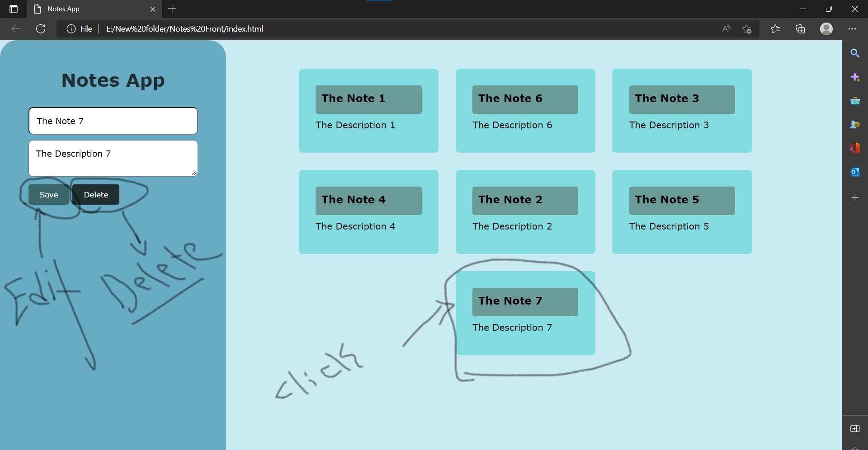Open the Note 1 card
This screenshot has height=450, width=868.
pyautogui.click(x=368, y=111)
